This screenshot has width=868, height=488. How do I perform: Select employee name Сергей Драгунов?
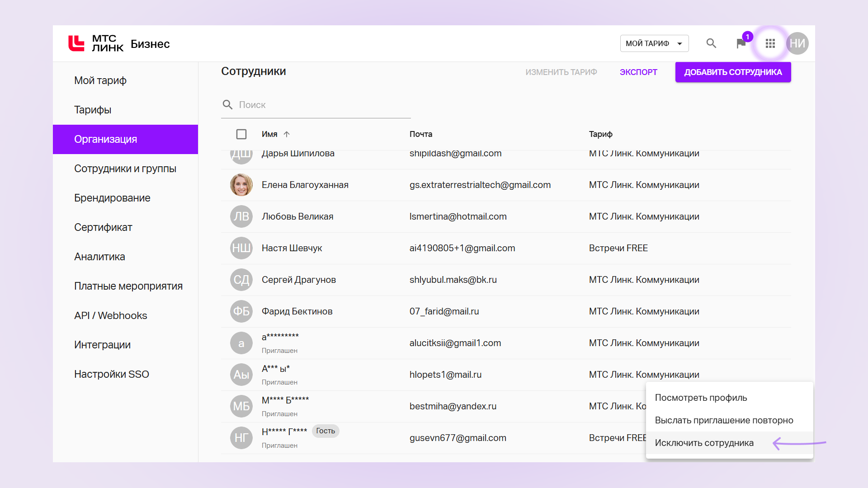299,280
